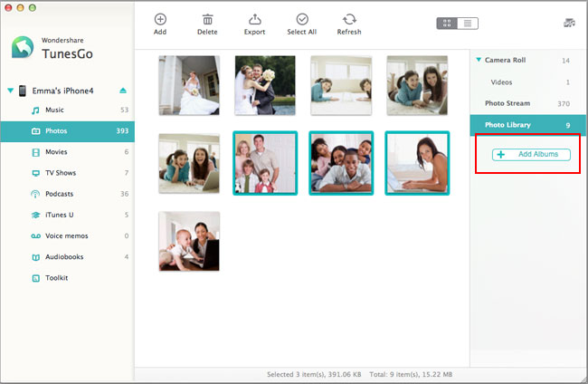588x384 pixels.
Task: Open the music transfer icon at top right
Action: tap(569, 23)
